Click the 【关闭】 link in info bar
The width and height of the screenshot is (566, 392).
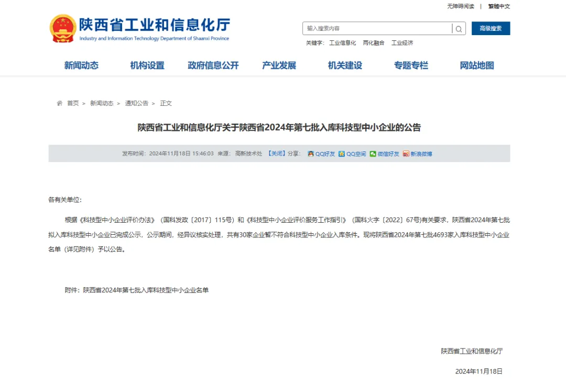click(x=276, y=154)
